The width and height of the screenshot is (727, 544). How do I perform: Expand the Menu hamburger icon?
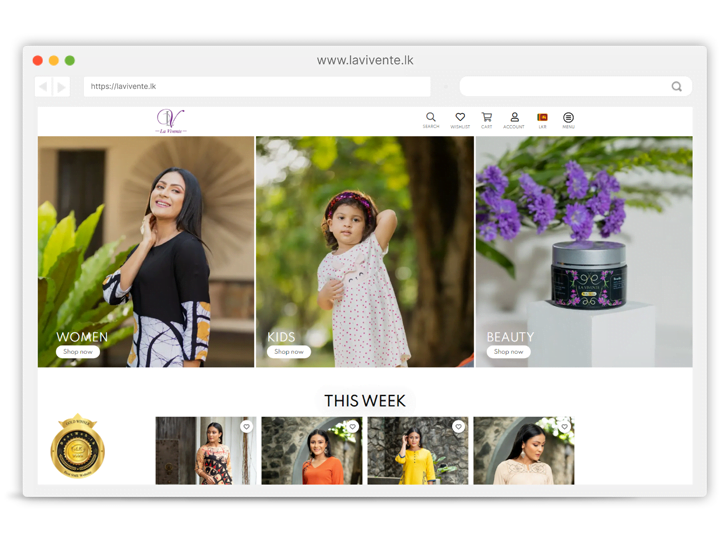coord(568,118)
